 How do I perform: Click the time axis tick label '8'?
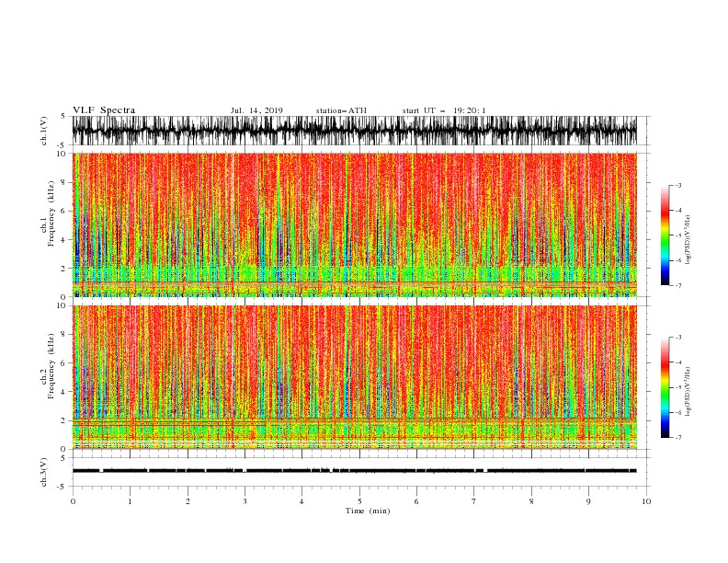[531, 501]
